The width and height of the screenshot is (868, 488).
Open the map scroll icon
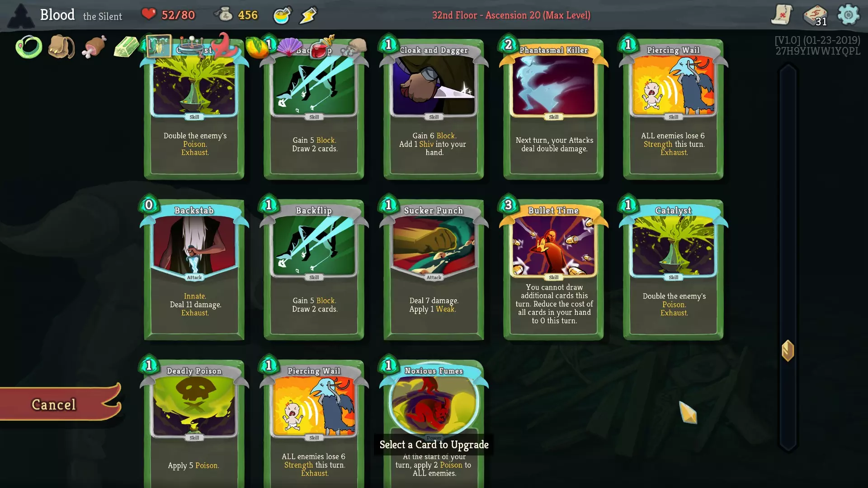782,15
